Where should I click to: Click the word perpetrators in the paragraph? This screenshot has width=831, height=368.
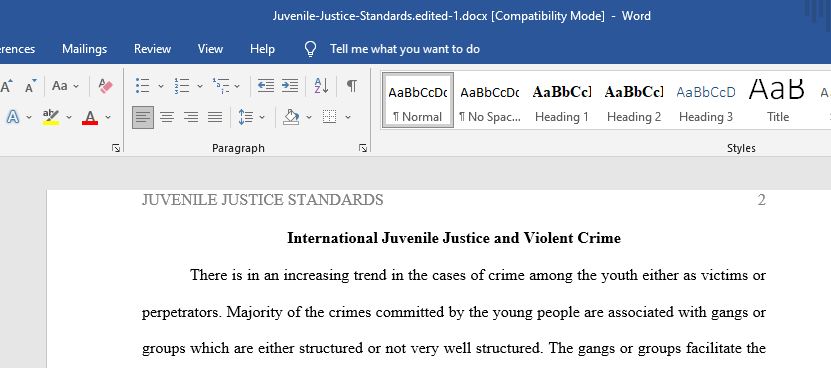[x=181, y=312]
